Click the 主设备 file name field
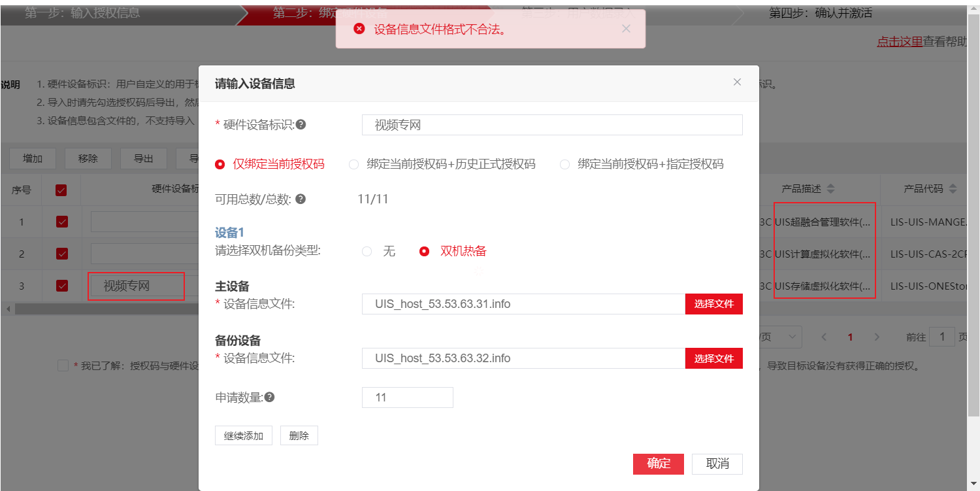 tap(523, 304)
